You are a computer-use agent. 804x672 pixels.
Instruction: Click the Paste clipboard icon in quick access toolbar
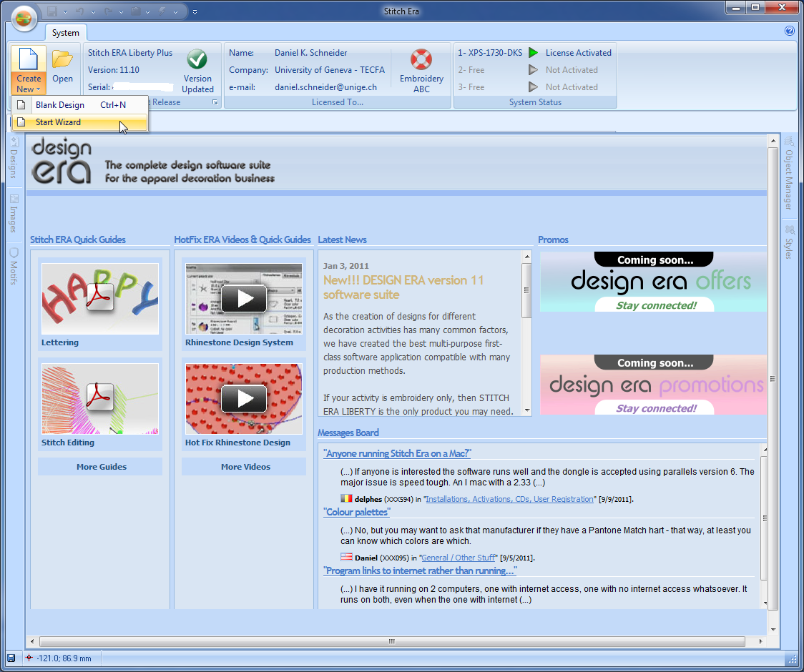135,11
